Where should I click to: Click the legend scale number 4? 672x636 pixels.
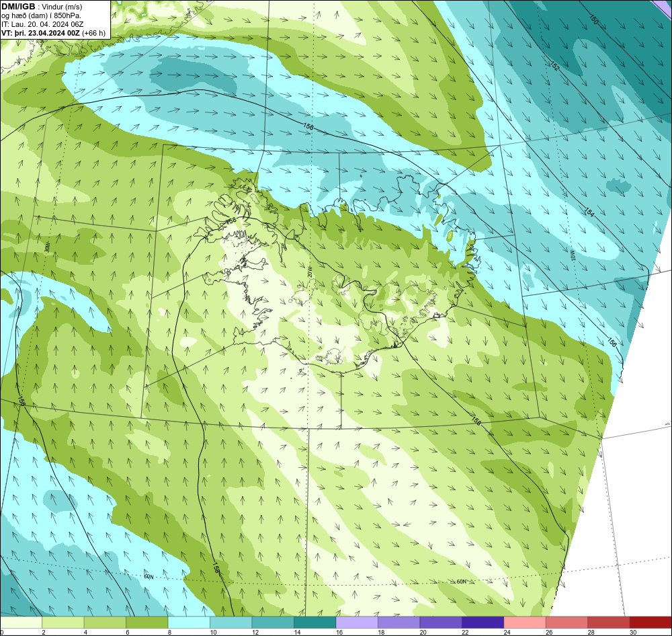pos(86,632)
